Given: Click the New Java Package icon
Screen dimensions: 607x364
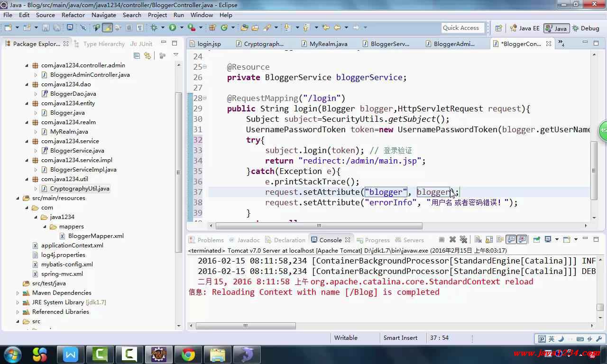Looking at the screenshot, I should click(212, 28).
